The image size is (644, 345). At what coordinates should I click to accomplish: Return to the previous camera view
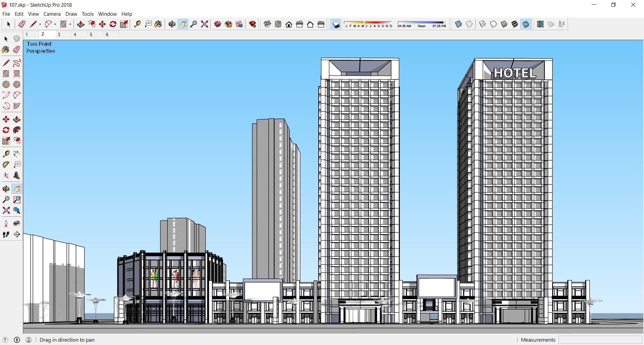pos(16,210)
